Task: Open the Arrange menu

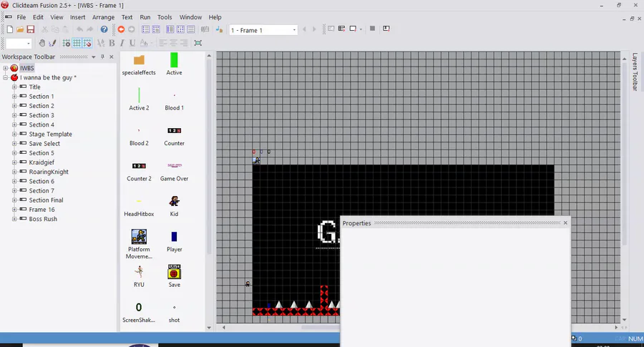Action: coord(103,17)
